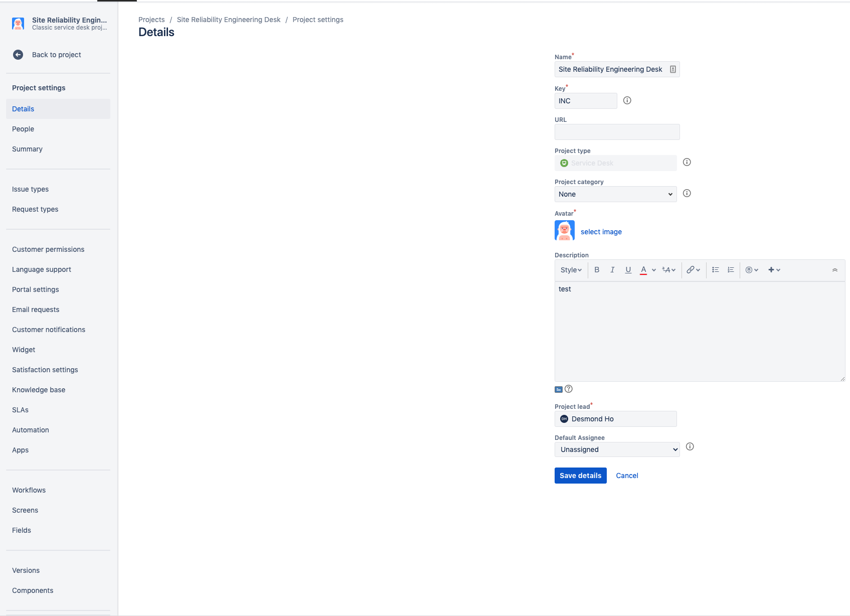Apply italic formatting in Description toolbar
Viewport: 850px width, 616px height.
point(612,270)
